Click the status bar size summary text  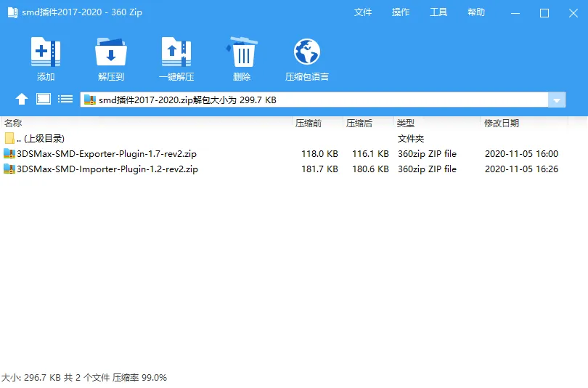tap(84, 378)
